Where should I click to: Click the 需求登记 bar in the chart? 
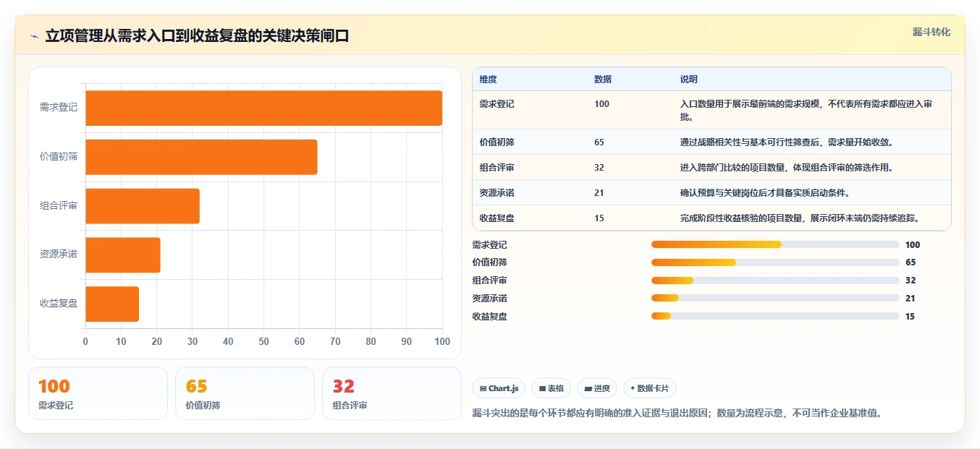pyautogui.click(x=263, y=108)
